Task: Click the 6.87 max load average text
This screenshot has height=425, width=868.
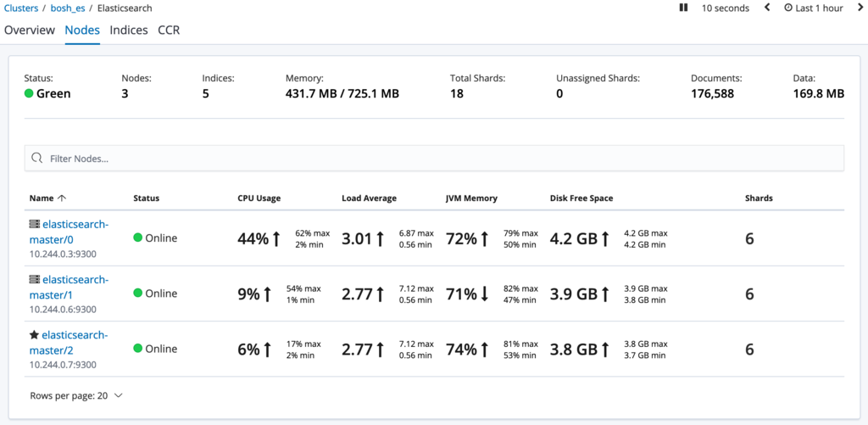Action: [416, 233]
